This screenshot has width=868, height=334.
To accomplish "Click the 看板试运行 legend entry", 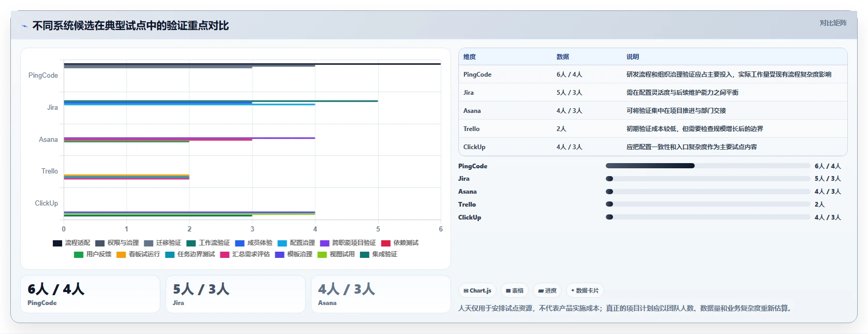I will (x=138, y=254).
